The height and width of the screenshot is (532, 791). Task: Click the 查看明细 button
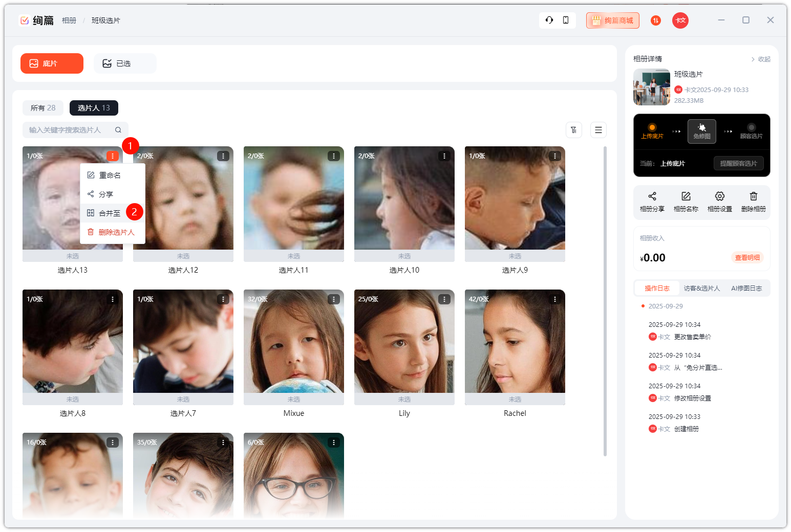[747, 258]
